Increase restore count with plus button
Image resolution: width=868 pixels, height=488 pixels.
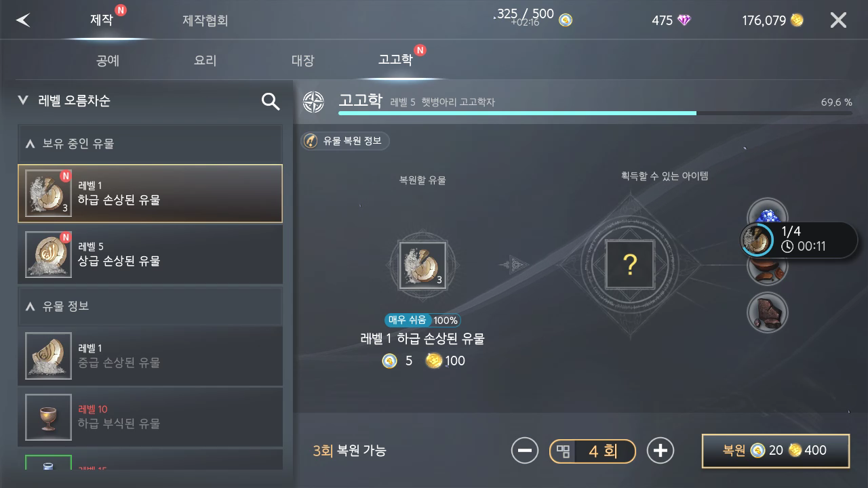coord(660,451)
